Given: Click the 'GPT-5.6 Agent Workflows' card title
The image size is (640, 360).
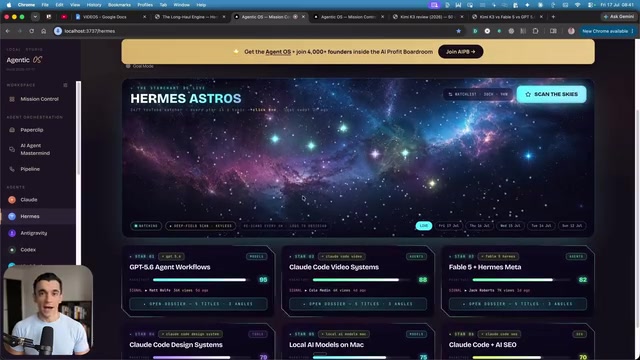Looking at the screenshot, I should tap(170, 267).
